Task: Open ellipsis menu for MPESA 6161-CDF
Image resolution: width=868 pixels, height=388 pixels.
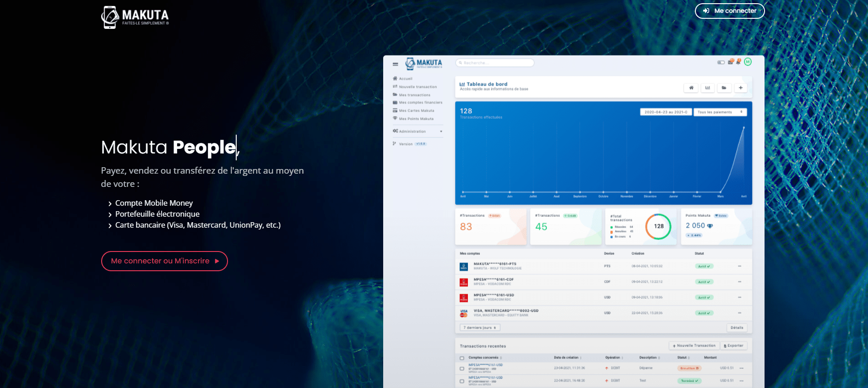Action: coord(740,282)
